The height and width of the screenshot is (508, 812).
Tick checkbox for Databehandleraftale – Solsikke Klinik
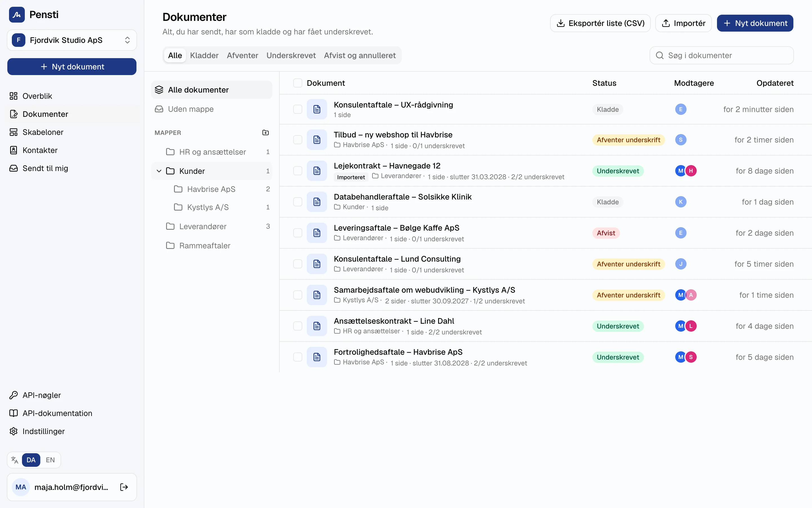click(x=298, y=202)
